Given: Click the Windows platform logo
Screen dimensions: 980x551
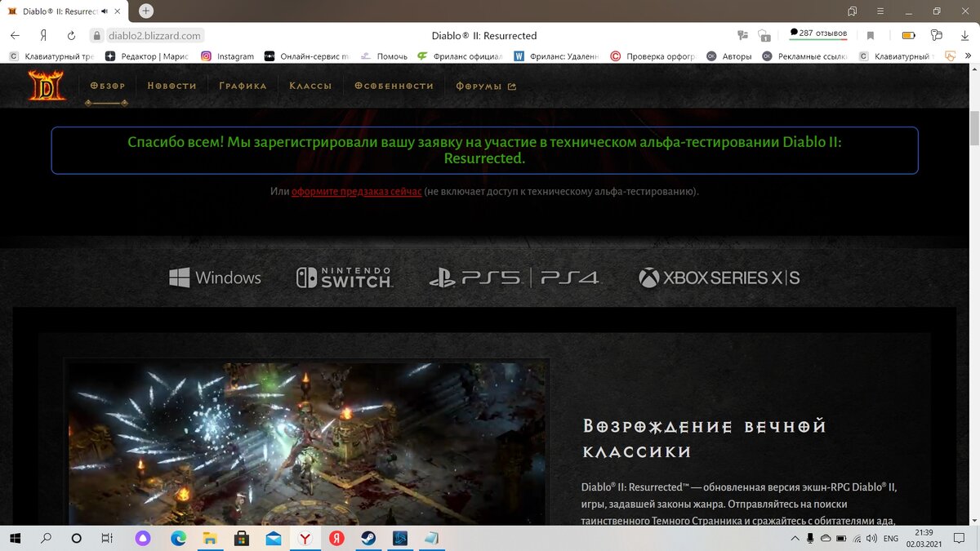Looking at the screenshot, I should click(x=215, y=278).
